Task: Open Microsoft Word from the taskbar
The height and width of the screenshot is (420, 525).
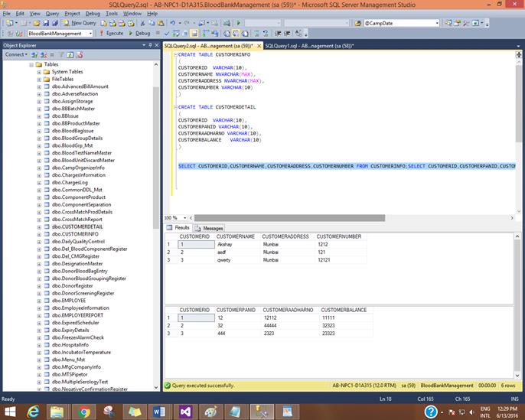Action: 159,412
